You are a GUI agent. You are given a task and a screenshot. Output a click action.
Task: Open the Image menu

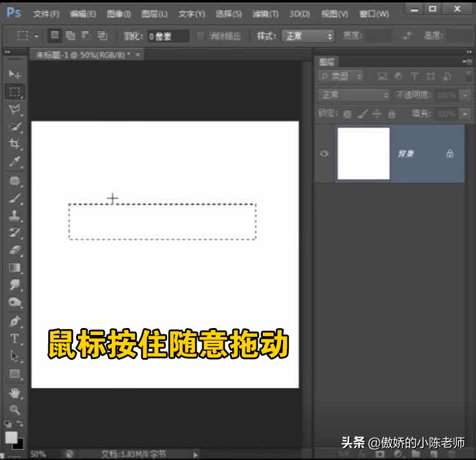119,14
